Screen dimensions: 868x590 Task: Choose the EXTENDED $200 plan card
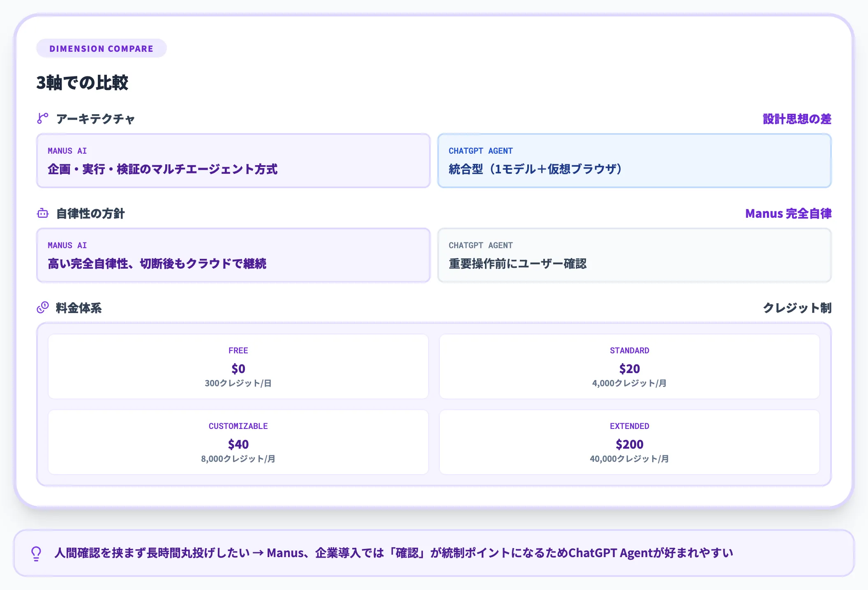630,442
